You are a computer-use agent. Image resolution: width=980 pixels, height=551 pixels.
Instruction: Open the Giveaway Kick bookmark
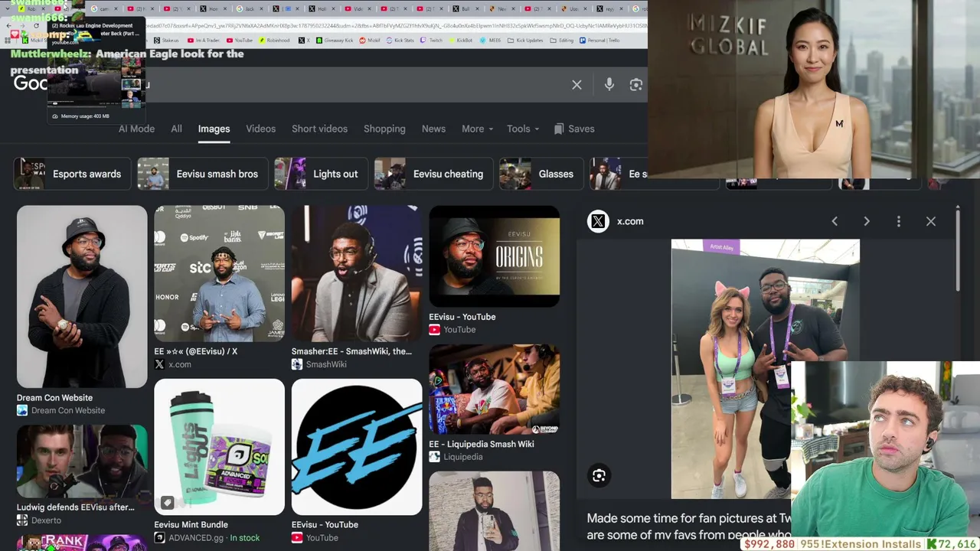click(x=334, y=41)
